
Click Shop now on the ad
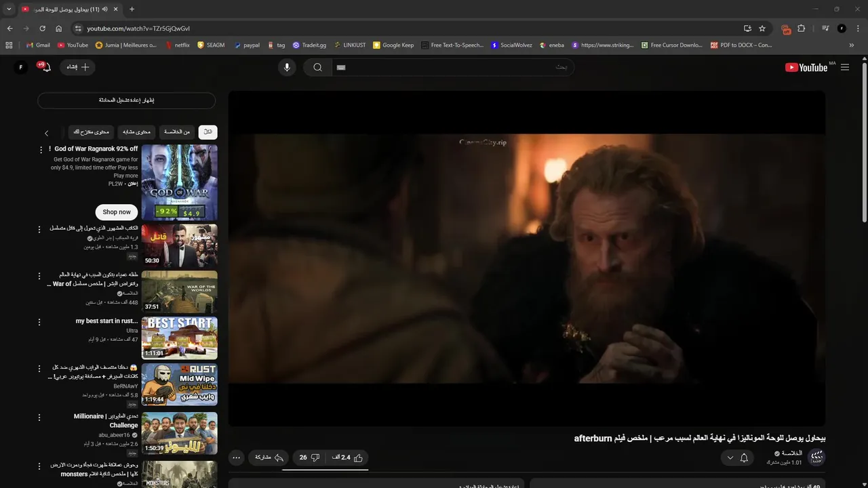[x=117, y=212]
